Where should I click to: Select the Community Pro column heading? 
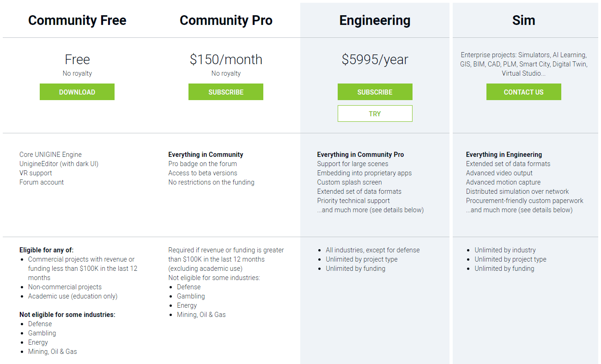pos(226,20)
